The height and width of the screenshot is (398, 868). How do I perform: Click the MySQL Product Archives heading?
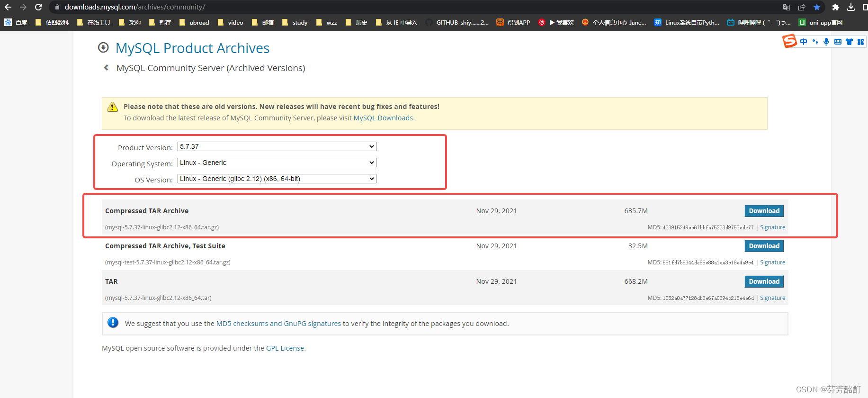point(192,48)
